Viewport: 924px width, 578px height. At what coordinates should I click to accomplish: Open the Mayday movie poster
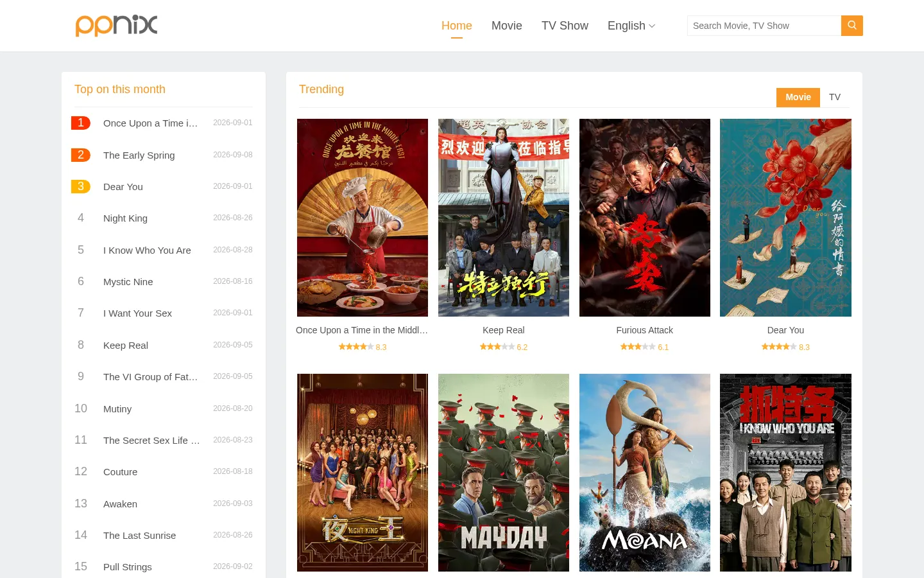pyautogui.click(x=504, y=473)
